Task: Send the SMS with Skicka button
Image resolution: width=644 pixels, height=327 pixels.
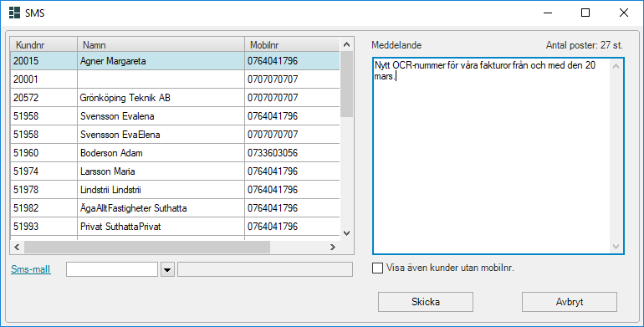Action: click(x=426, y=302)
